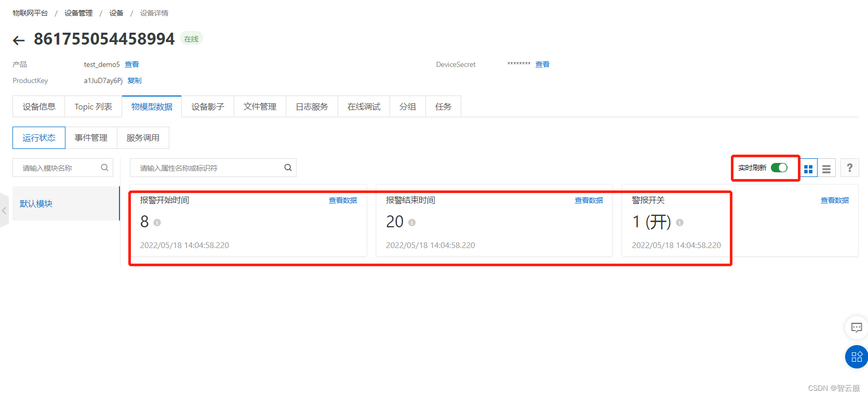Open the 任务 tab
Image resolution: width=868 pixels, height=397 pixels.
pyautogui.click(x=443, y=106)
